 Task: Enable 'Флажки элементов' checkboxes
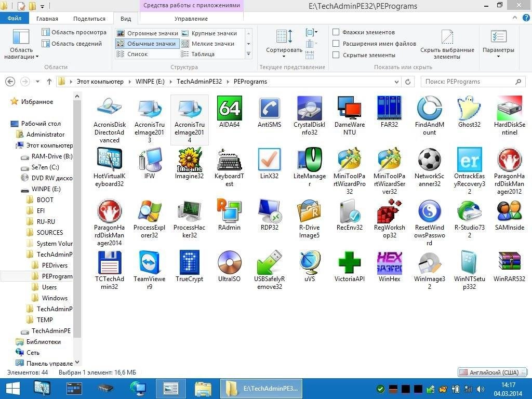click(336, 32)
